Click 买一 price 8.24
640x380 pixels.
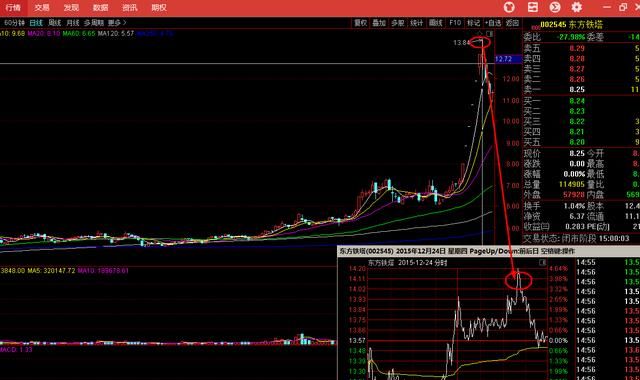click(x=577, y=101)
